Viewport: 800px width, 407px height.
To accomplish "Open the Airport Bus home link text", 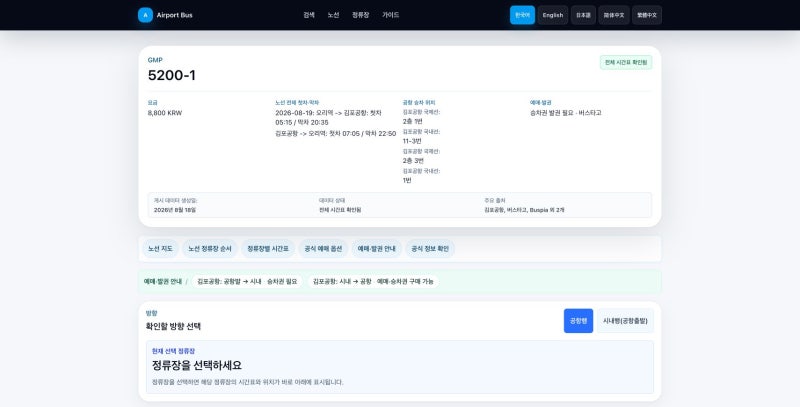I will click(174, 15).
